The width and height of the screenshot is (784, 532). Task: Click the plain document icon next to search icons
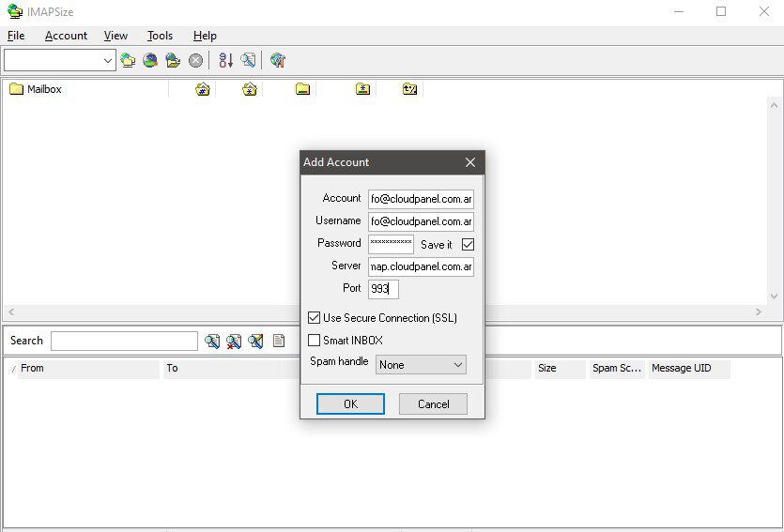[x=279, y=341]
